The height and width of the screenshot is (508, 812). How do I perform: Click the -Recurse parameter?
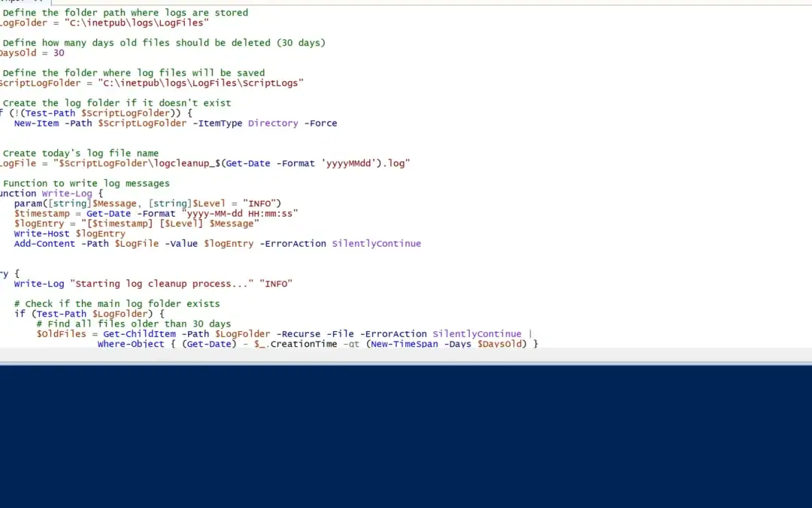pos(298,334)
